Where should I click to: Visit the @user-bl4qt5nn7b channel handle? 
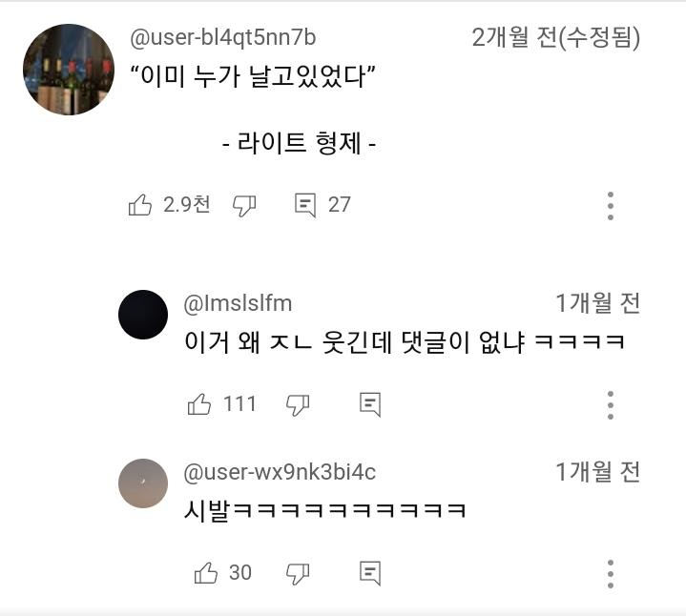[x=222, y=38]
